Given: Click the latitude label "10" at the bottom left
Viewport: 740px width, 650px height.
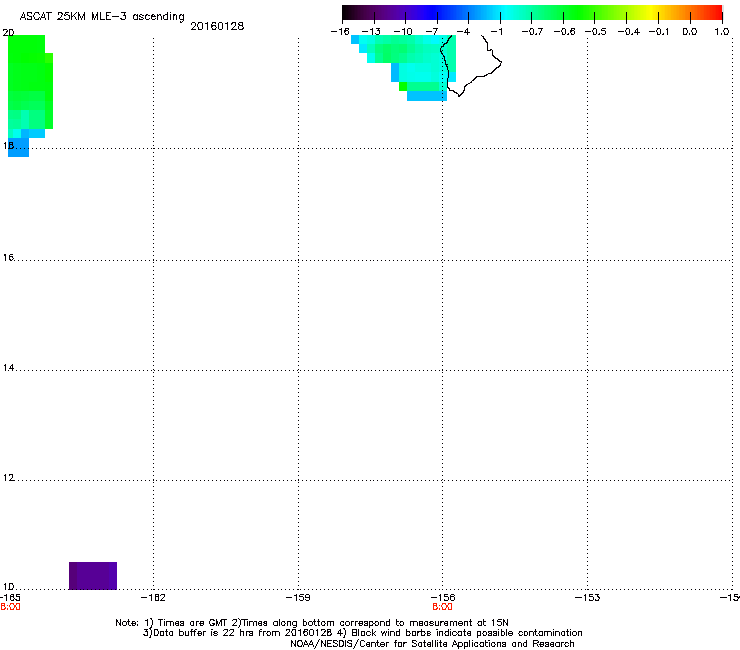Looking at the screenshot, I should [x=8, y=587].
